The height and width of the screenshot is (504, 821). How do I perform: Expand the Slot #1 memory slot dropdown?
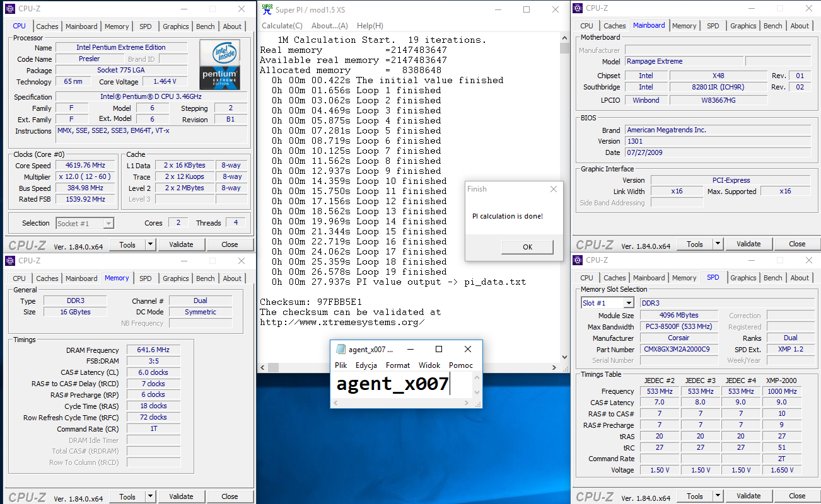pyautogui.click(x=627, y=303)
